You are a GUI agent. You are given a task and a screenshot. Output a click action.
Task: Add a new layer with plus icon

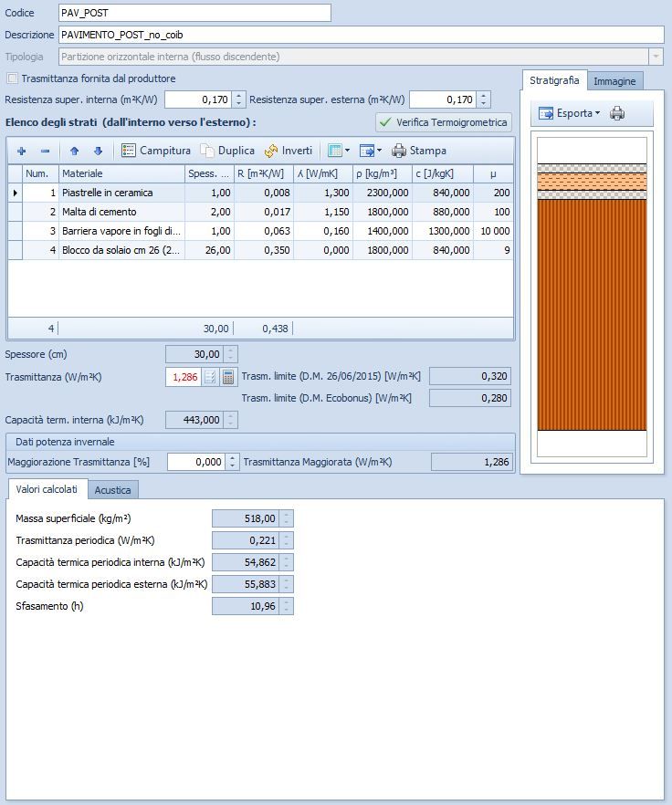click(21, 151)
